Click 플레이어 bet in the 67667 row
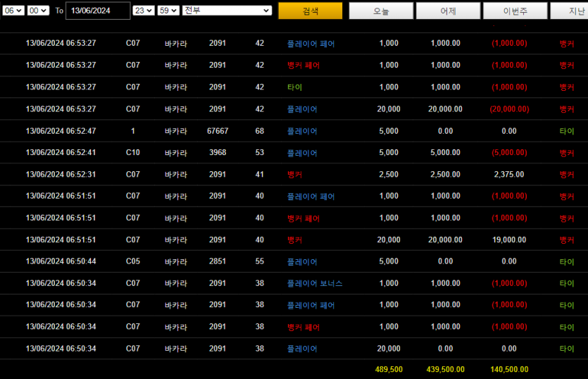Image resolution: width=588 pixels, height=379 pixels. (x=302, y=131)
